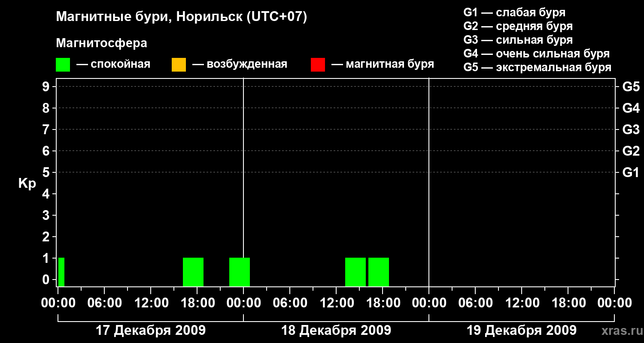Viewport: 644px width, 343px height.
Task: Click the '18 Декабря 2009' date label
Action: [x=336, y=331]
